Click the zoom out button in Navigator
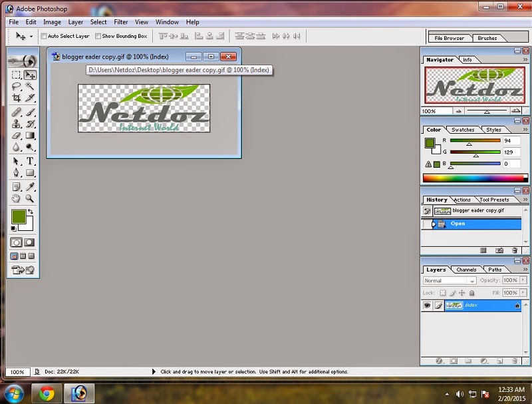532x404 pixels. (x=458, y=111)
